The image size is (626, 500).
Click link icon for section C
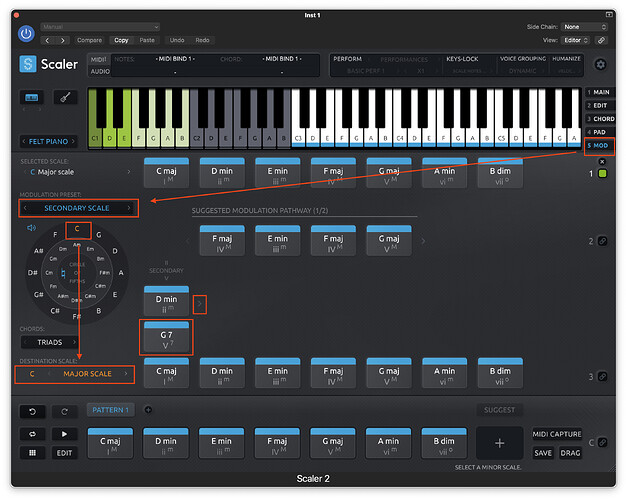602,442
